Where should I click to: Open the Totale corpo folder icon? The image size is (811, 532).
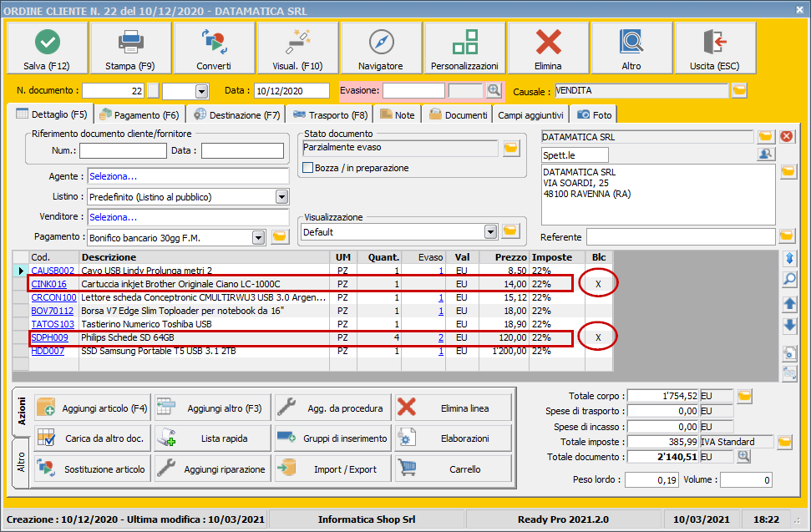pyautogui.click(x=744, y=396)
